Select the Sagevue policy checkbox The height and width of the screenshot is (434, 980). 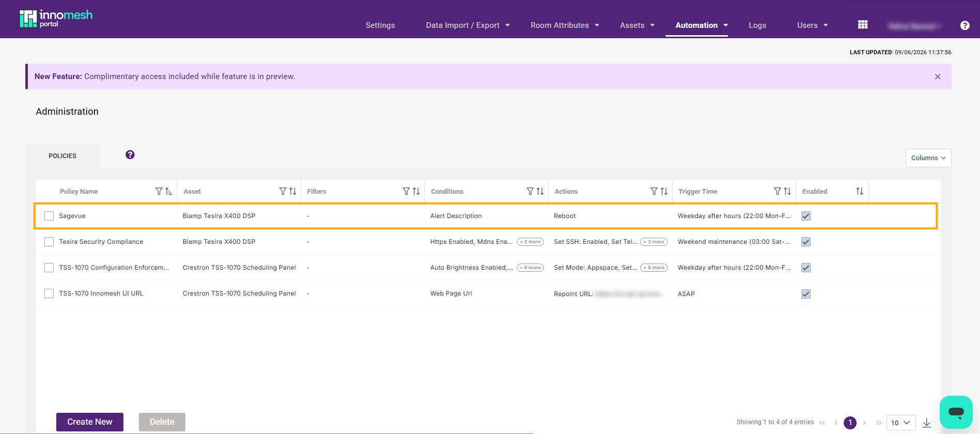coord(49,216)
